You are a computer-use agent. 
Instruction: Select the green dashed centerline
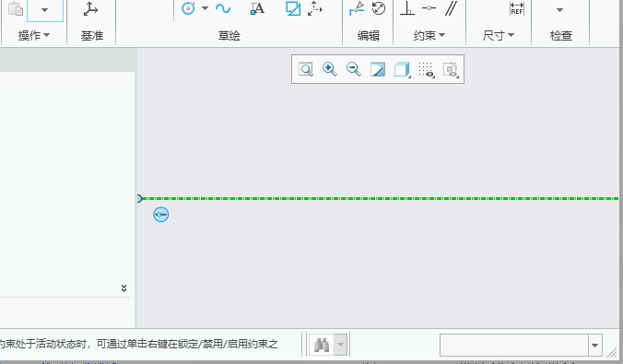[x=380, y=198]
